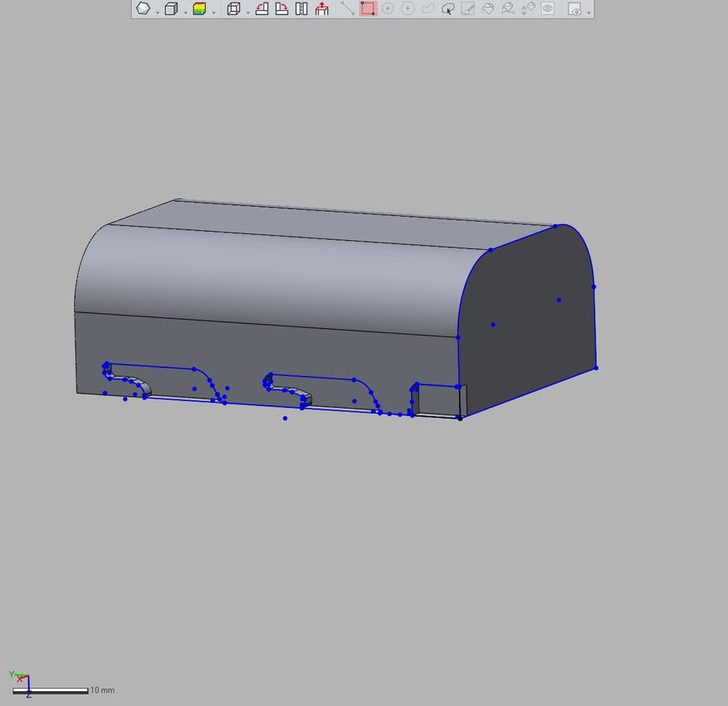
Task: Toggle the highlighted rectangle selection tool
Action: point(368,9)
